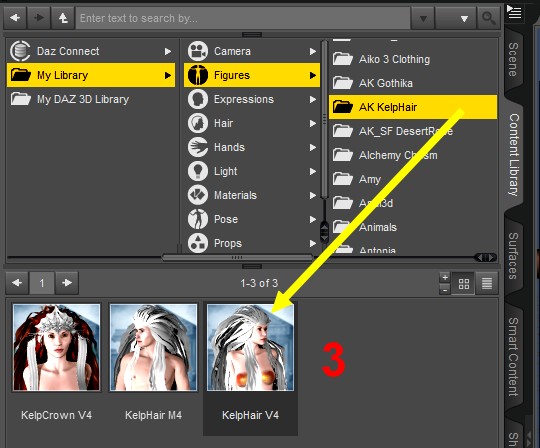Select the My Library folder
540x448 pixels.
tap(91, 75)
